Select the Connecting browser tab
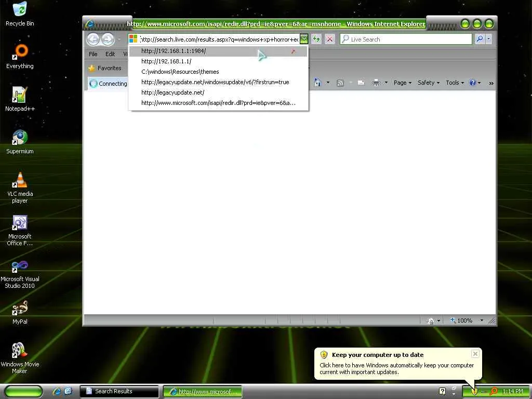532x399 pixels. point(108,84)
